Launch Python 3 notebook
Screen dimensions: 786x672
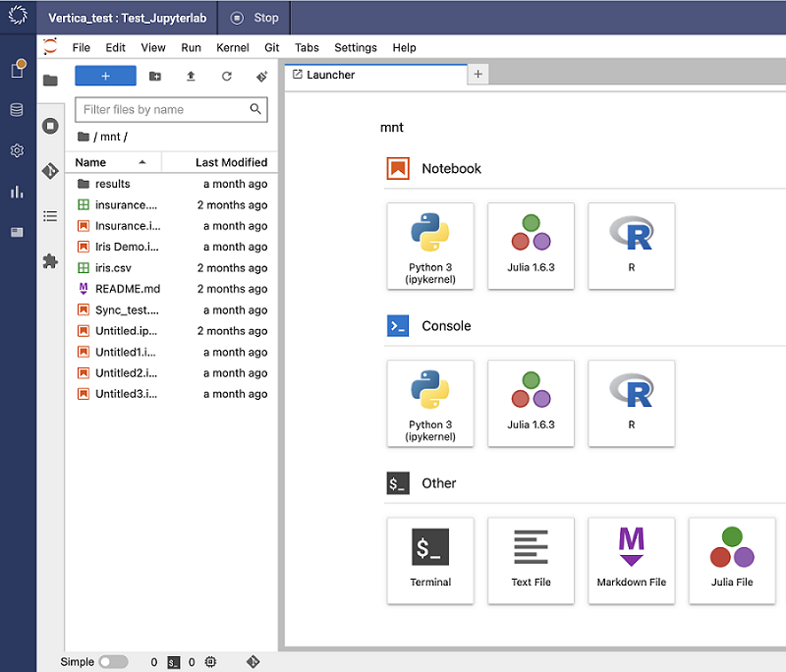click(430, 246)
